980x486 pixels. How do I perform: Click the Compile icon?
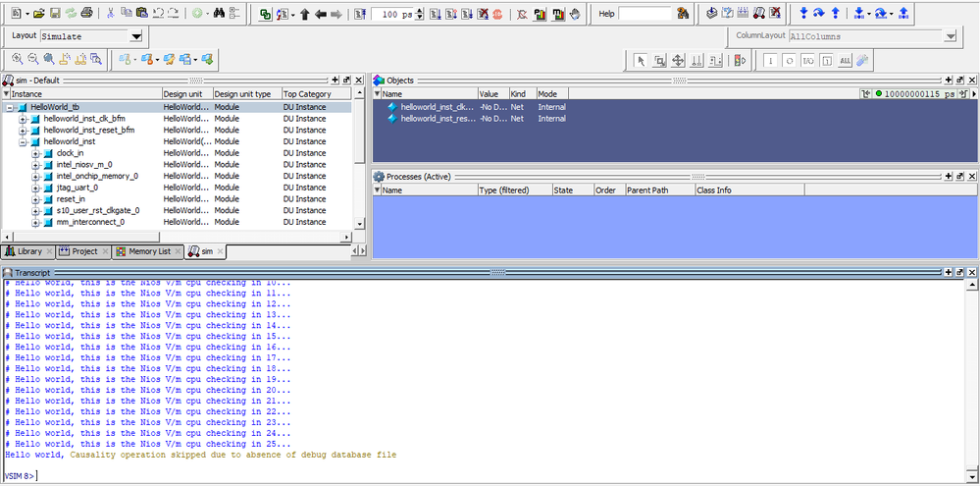pos(711,13)
